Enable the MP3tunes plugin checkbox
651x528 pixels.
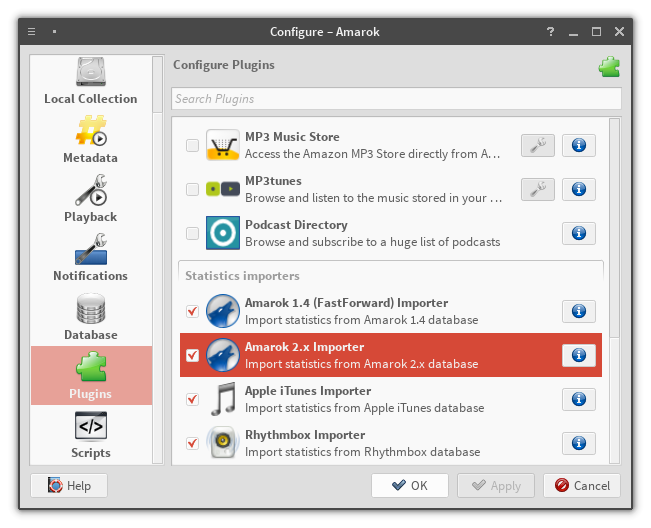coord(192,189)
